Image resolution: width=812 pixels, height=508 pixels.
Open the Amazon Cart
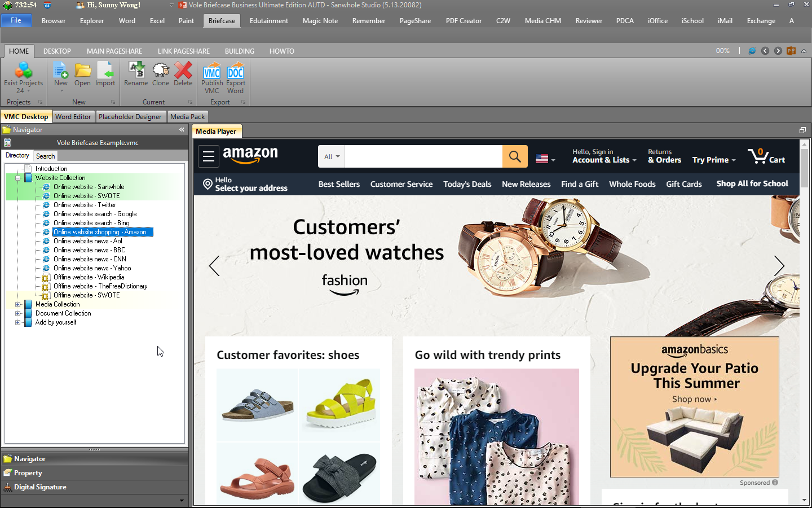[766, 156]
